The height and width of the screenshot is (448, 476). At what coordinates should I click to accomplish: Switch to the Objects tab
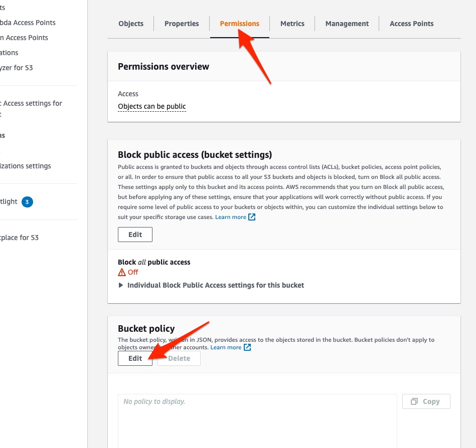(131, 24)
